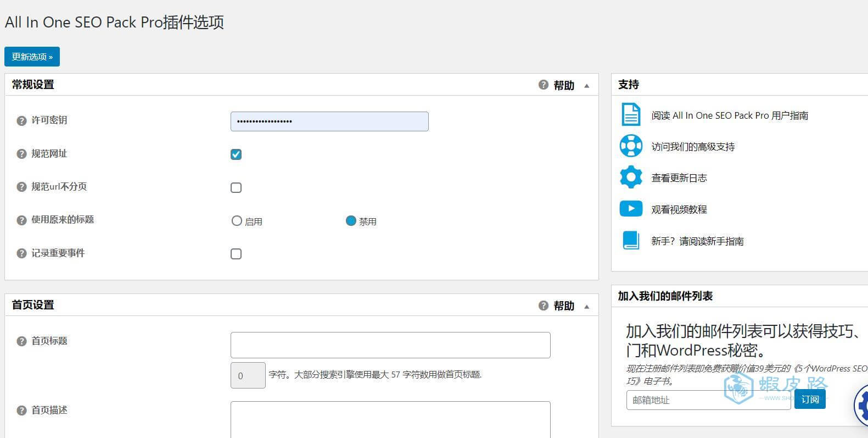Viewport: 868px width, 438px height.
Task: Click help icon beside 使用原来的标题
Action: 21,220
